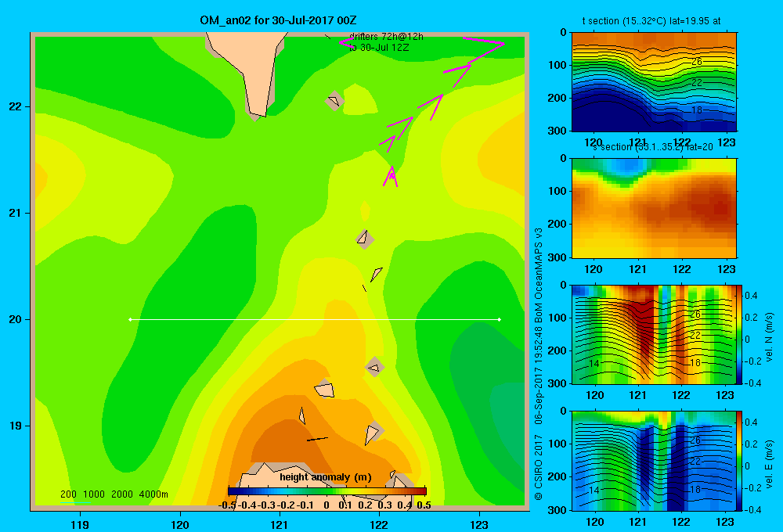Open the salinity section panel
The image size is (783, 532).
point(654,208)
